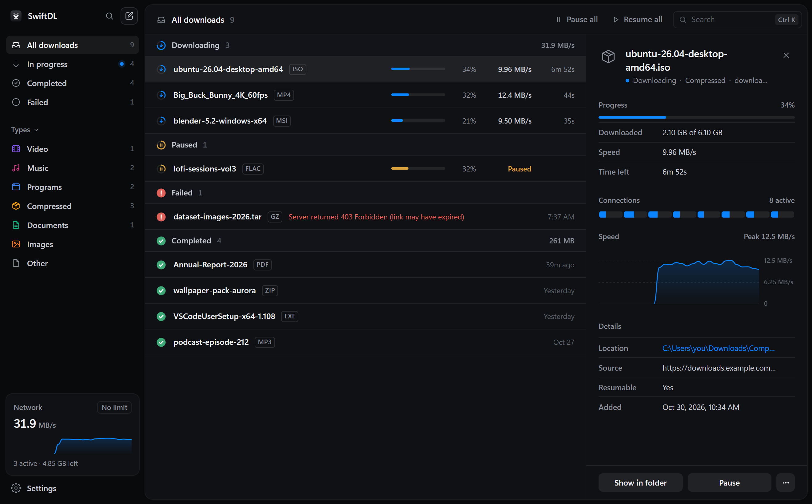
Task: Click the podcast-episode-212 completed check icon
Action: pos(161,342)
